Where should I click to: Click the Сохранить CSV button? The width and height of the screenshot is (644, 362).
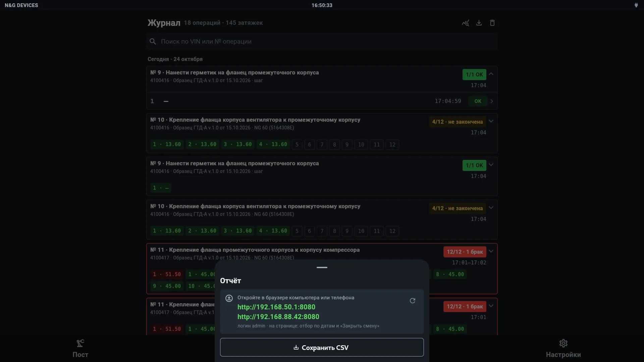[x=322, y=347]
